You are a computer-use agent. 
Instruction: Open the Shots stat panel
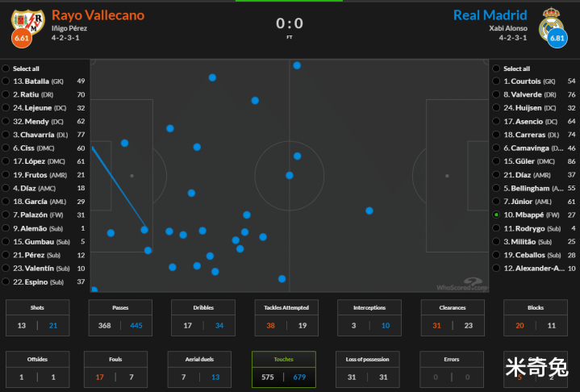click(37, 317)
